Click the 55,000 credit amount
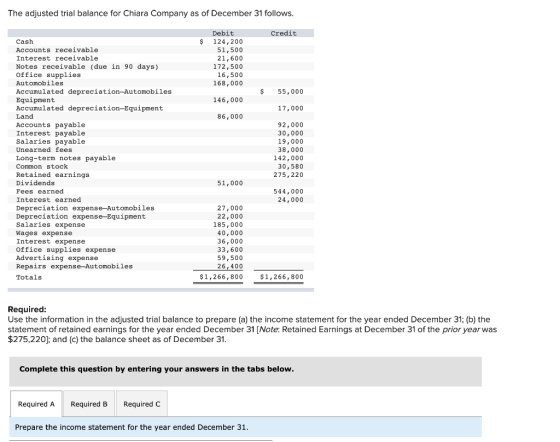Viewport: 560px width, 442px height. [290, 92]
